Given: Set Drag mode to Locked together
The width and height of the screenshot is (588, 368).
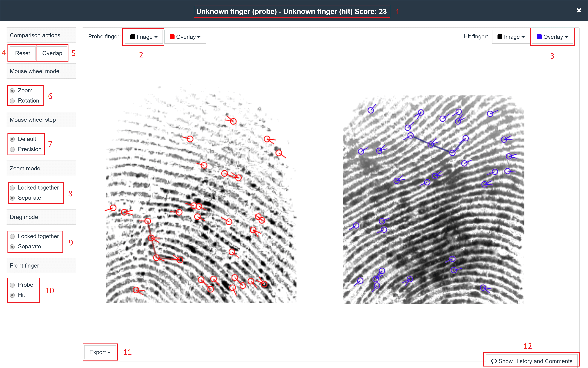Looking at the screenshot, I should coord(12,236).
